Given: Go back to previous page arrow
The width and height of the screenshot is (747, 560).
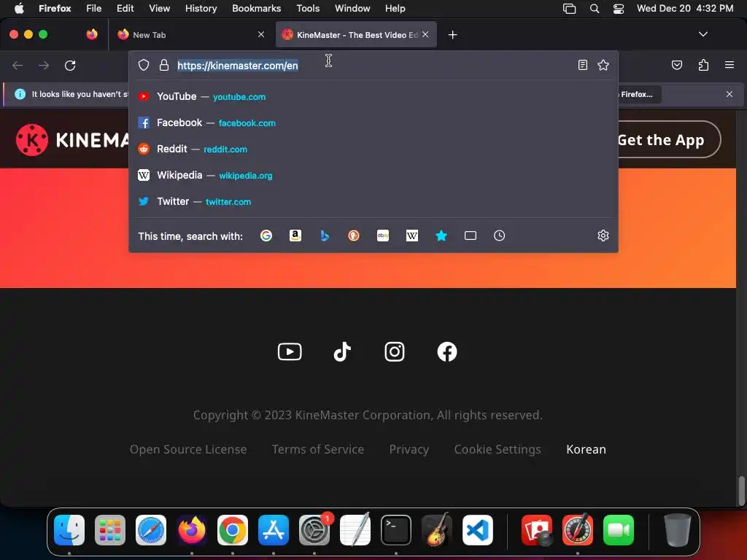Looking at the screenshot, I should [18, 65].
